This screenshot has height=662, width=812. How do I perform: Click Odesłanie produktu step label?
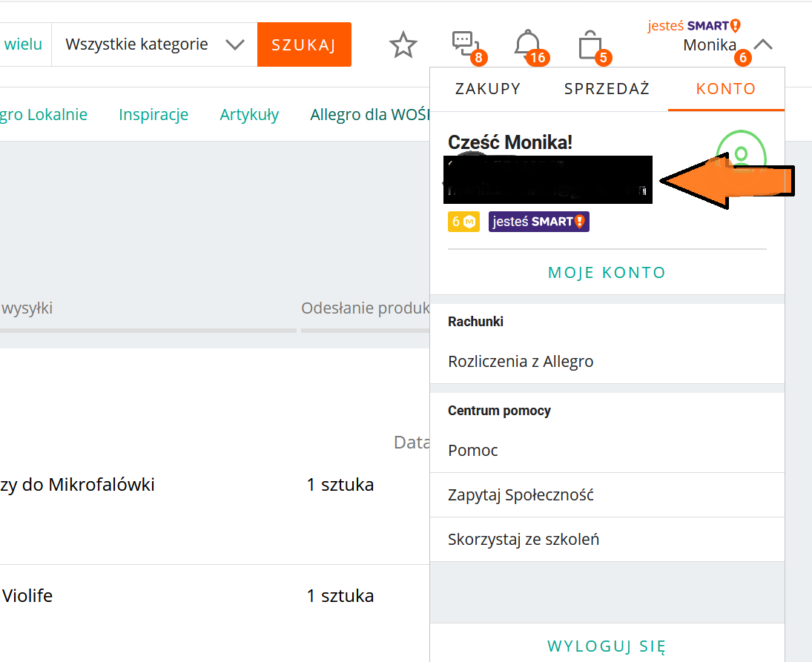(366, 308)
